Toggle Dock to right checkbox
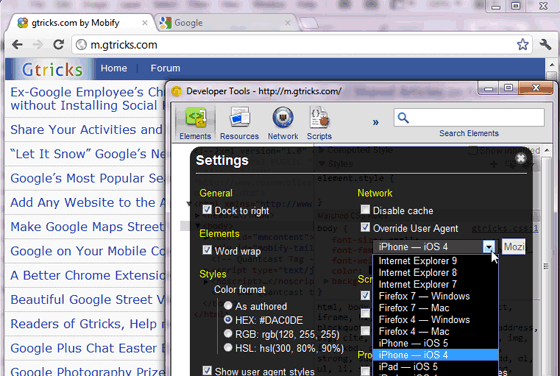 207,210
